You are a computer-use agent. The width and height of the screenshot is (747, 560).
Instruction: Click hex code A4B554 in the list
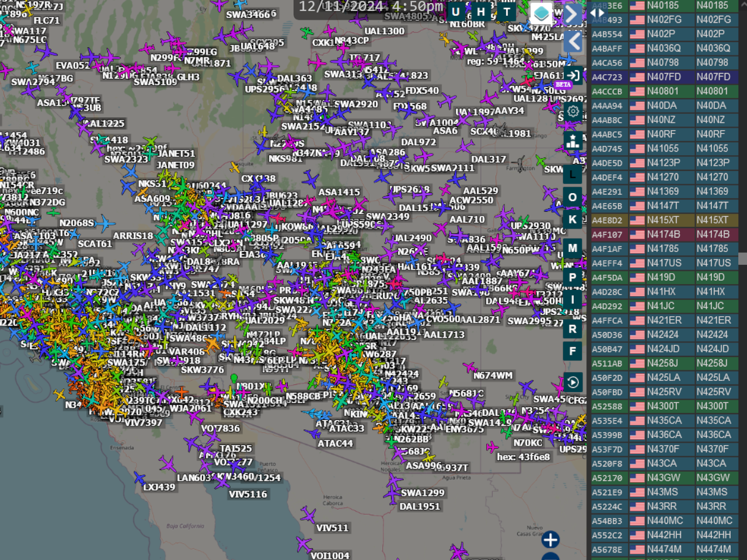[x=607, y=34]
